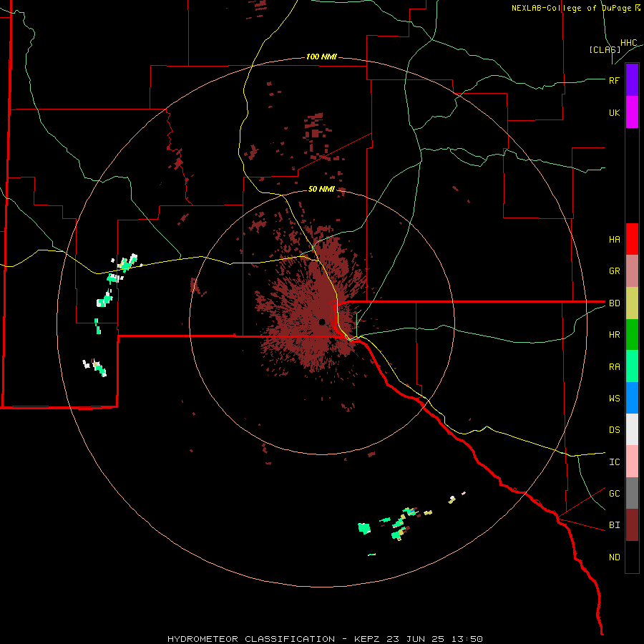Screen dimensions: 644x644
Task: Click the RF purple legend swatch
Action: pyautogui.click(x=632, y=80)
